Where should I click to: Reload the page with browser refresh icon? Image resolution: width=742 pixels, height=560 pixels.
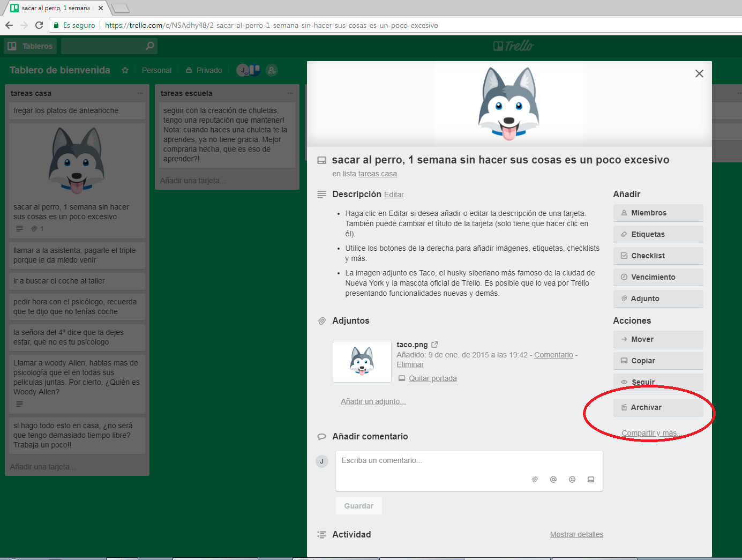click(39, 25)
